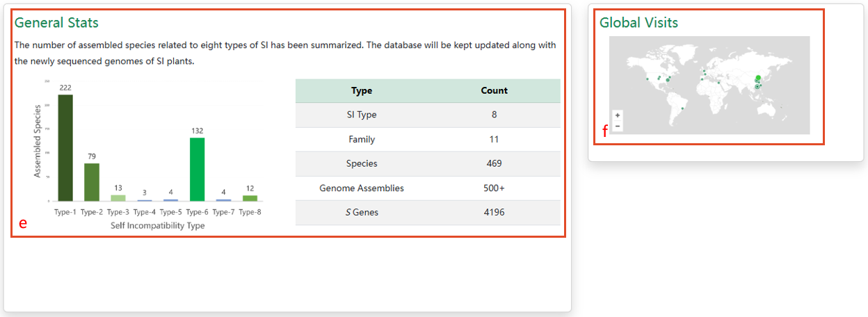Click the large visit marker in eastern United States
Image resolution: width=868 pixels, height=317 pixels.
[x=668, y=80]
